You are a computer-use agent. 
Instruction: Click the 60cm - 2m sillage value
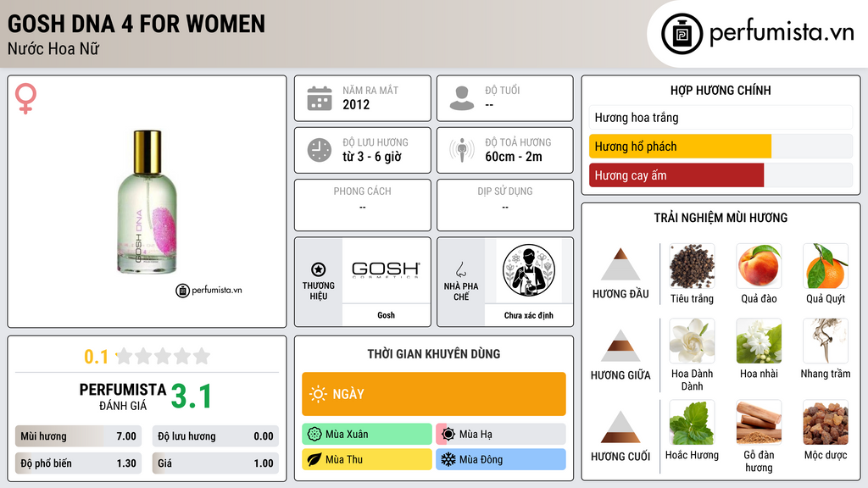(x=514, y=157)
